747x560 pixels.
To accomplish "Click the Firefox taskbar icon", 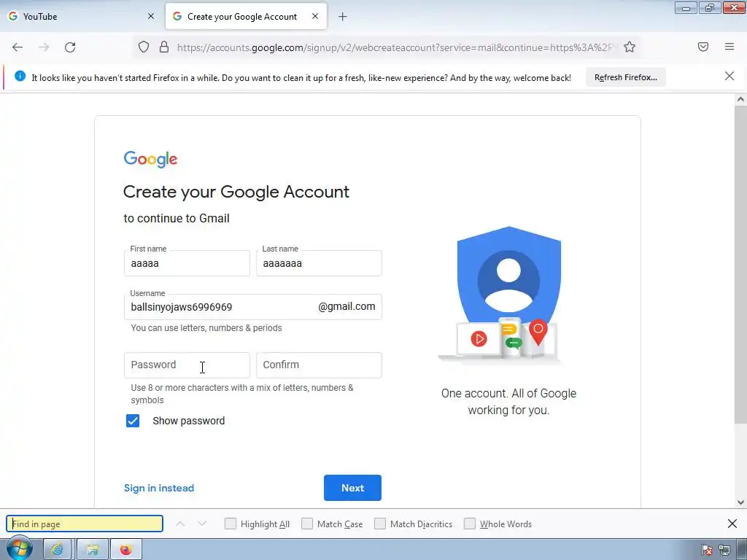I will (126, 550).
